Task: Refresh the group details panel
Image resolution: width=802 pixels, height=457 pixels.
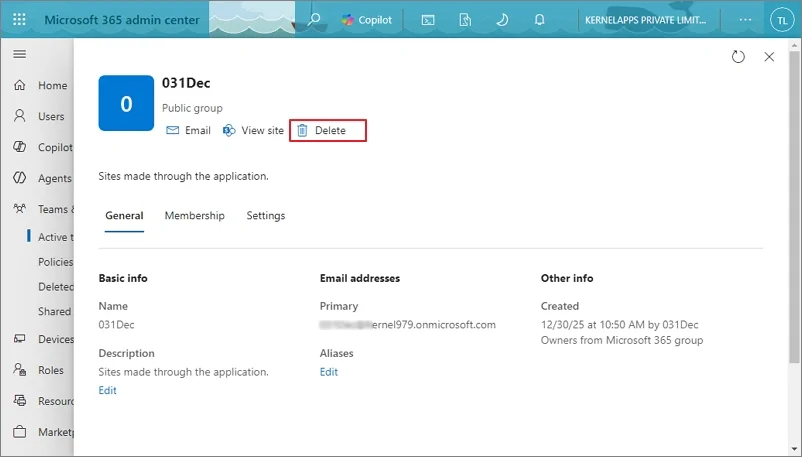Action: tap(738, 56)
